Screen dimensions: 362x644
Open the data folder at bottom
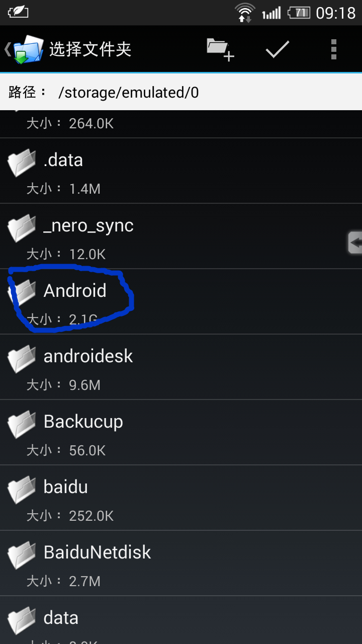click(x=181, y=620)
